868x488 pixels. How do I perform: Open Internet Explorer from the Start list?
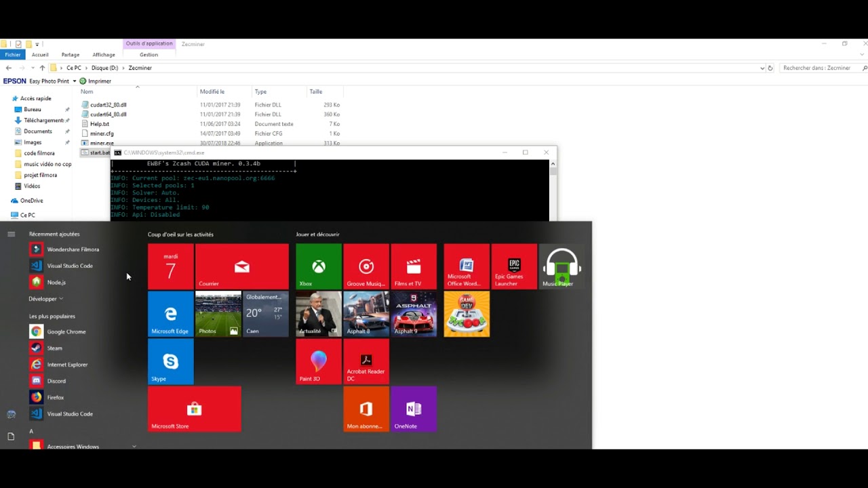[x=59, y=365]
